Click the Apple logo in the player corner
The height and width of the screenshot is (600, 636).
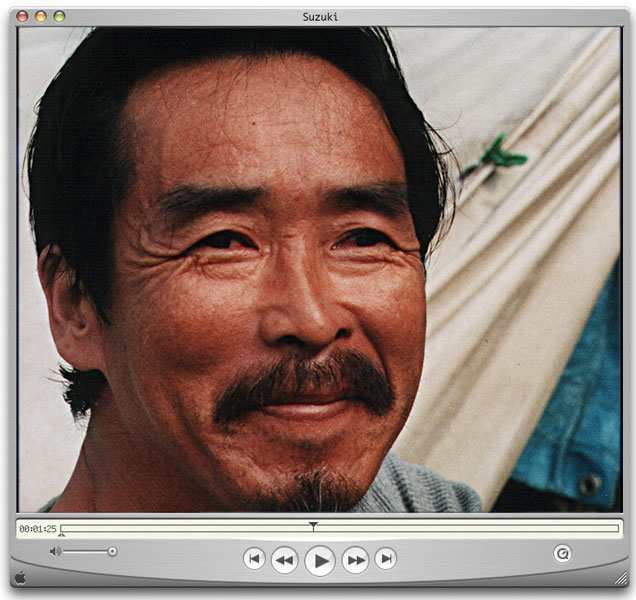[x=20, y=578]
